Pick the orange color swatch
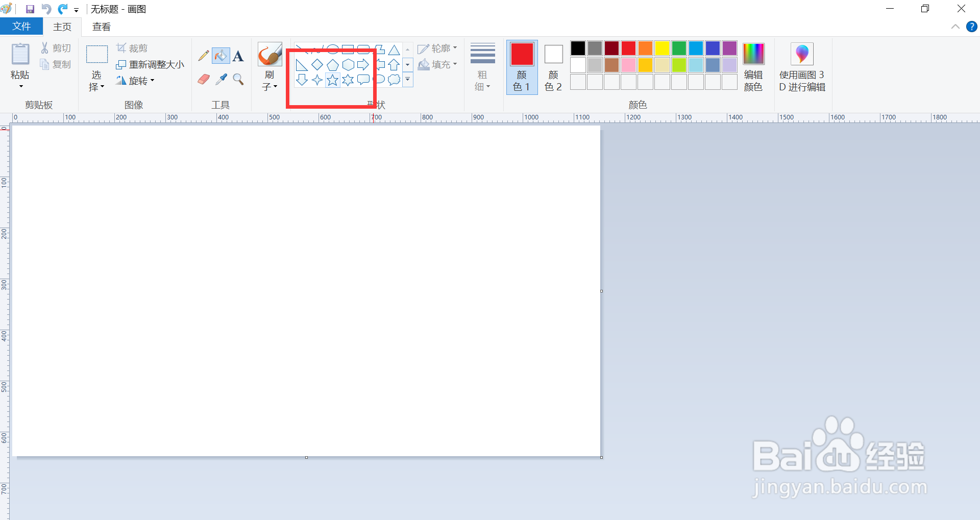The height and width of the screenshot is (520, 980). pos(645,48)
